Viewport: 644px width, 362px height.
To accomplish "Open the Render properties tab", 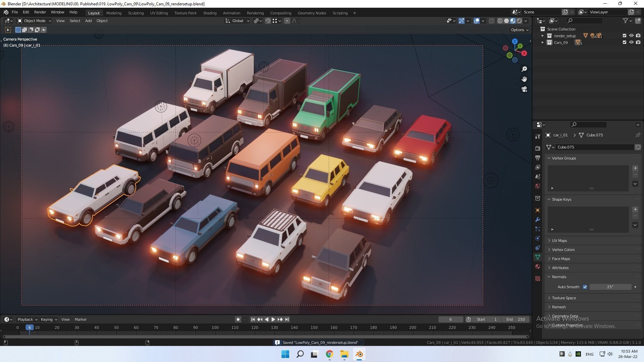I will point(538,148).
